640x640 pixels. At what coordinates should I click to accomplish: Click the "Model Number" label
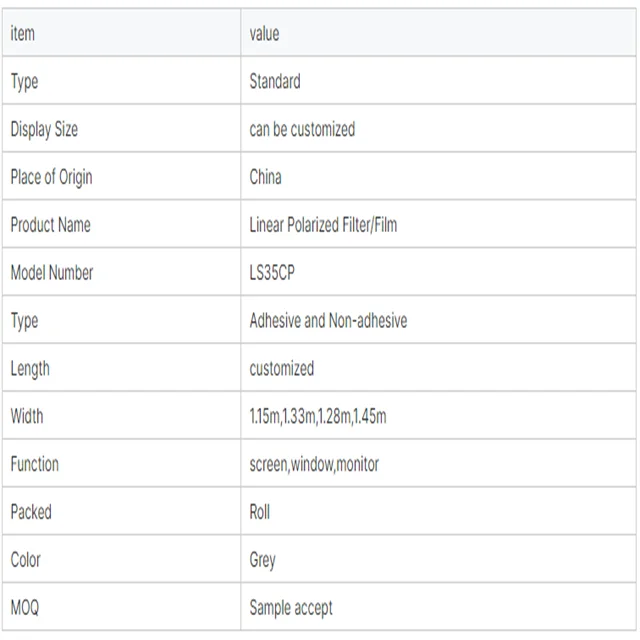pyautogui.click(x=52, y=272)
